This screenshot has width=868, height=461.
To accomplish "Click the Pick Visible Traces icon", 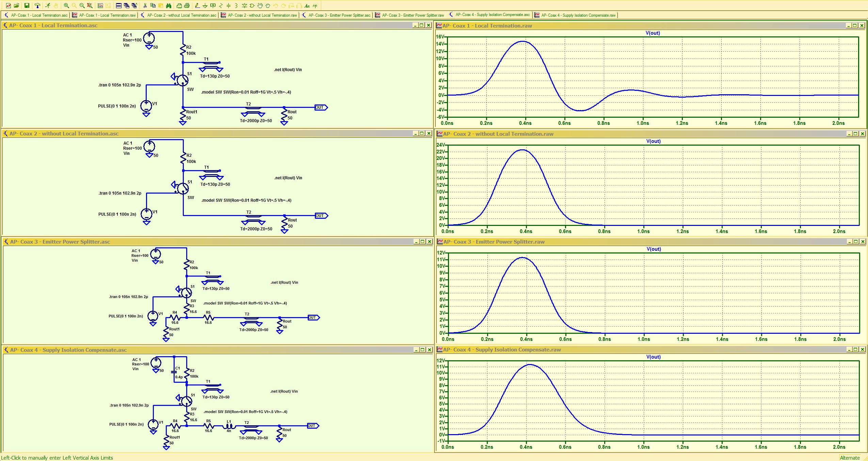I will 100,5.
